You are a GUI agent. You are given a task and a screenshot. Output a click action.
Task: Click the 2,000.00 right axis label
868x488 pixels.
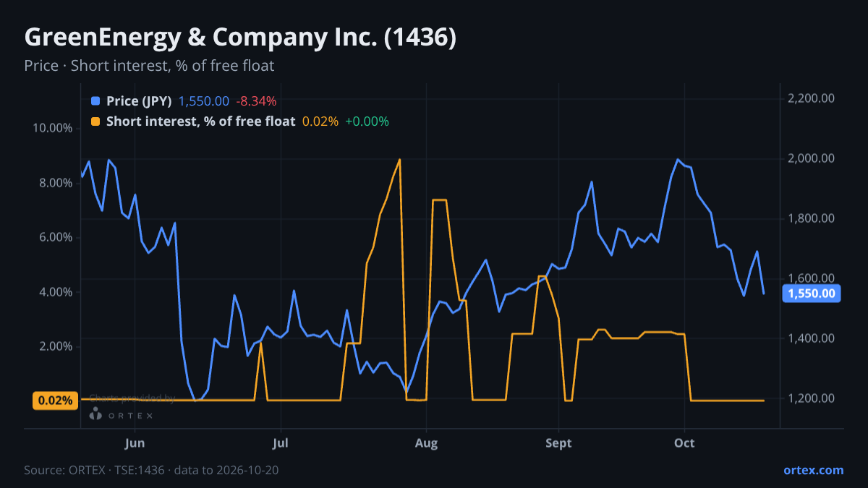point(811,158)
